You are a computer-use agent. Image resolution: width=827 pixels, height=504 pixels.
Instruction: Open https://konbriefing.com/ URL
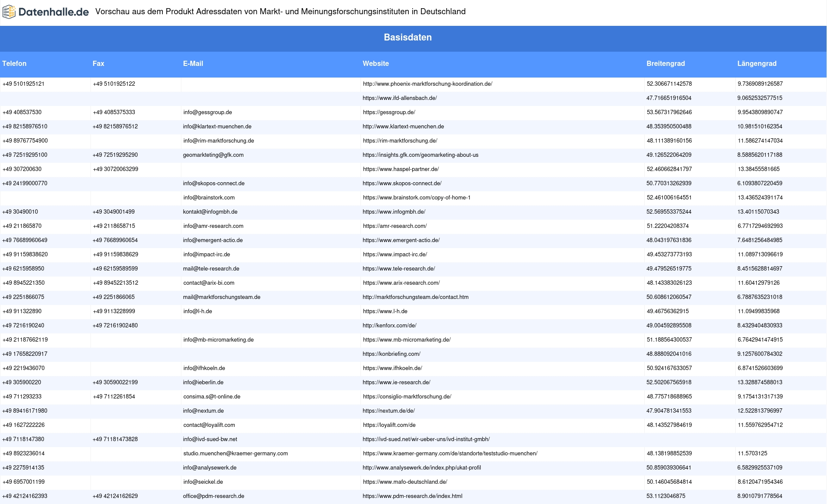point(392,354)
